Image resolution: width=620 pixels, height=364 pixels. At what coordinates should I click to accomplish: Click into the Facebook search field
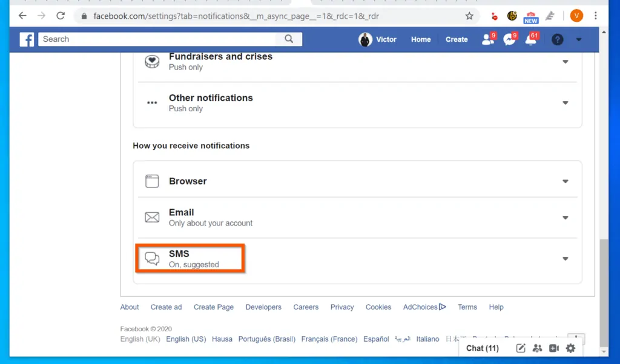click(x=157, y=39)
